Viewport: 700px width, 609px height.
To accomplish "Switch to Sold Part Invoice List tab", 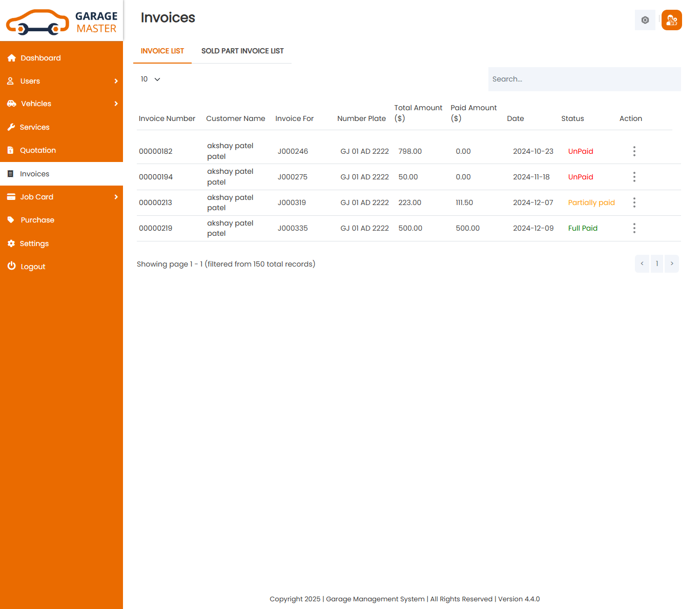I will [x=242, y=51].
